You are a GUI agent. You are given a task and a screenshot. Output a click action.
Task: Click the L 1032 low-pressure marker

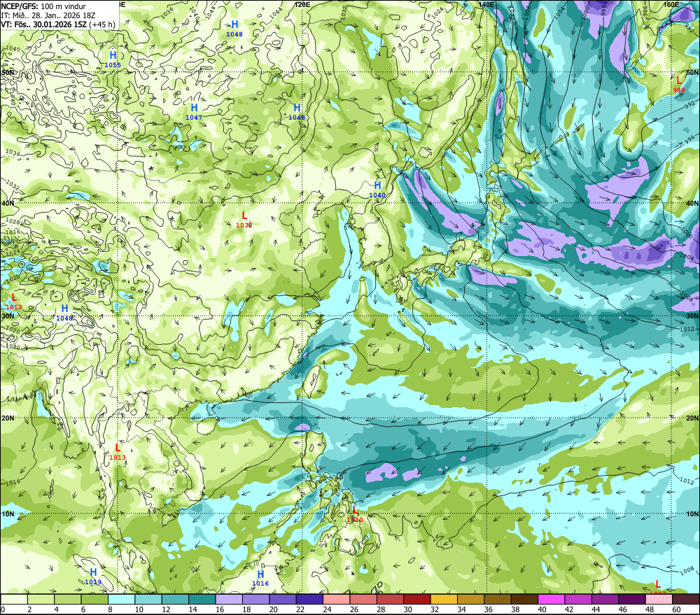[x=244, y=220]
